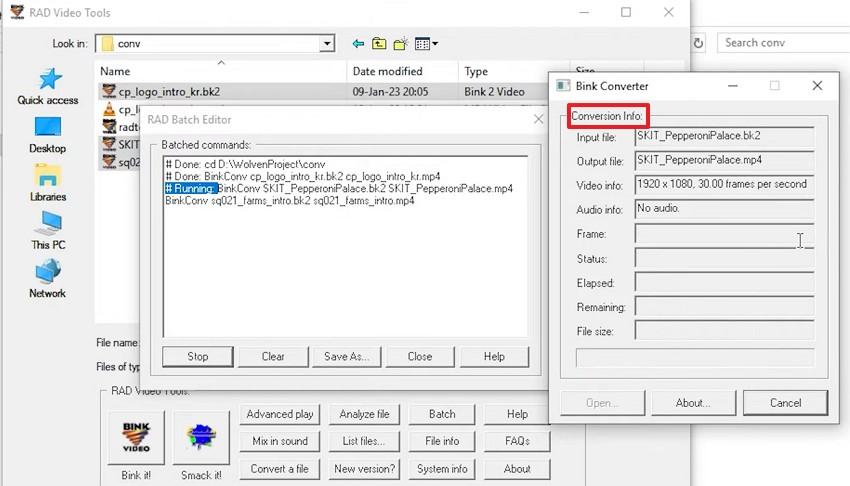The width and height of the screenshot is (850, 486).
Task: Clear the batched commands list
Action: point(273,357)
